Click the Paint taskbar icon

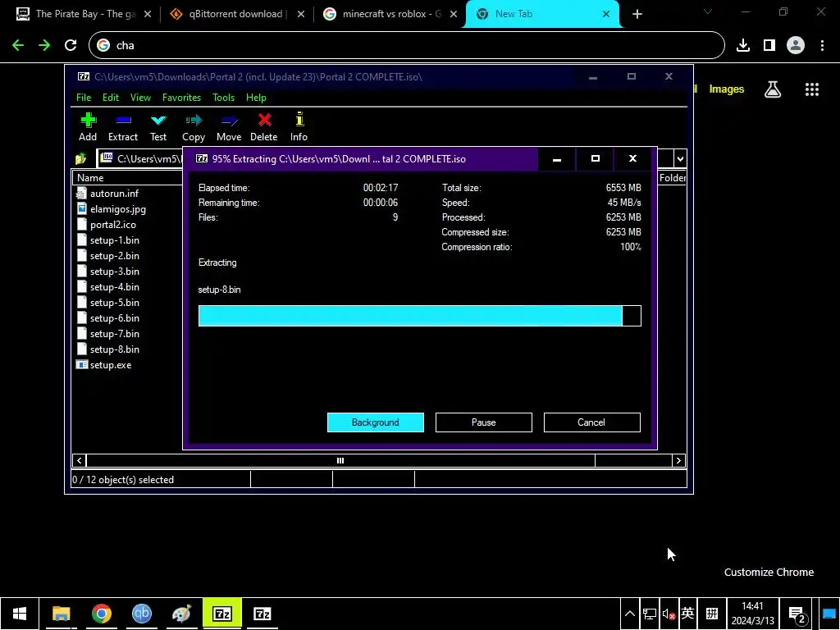coord(181,614)
